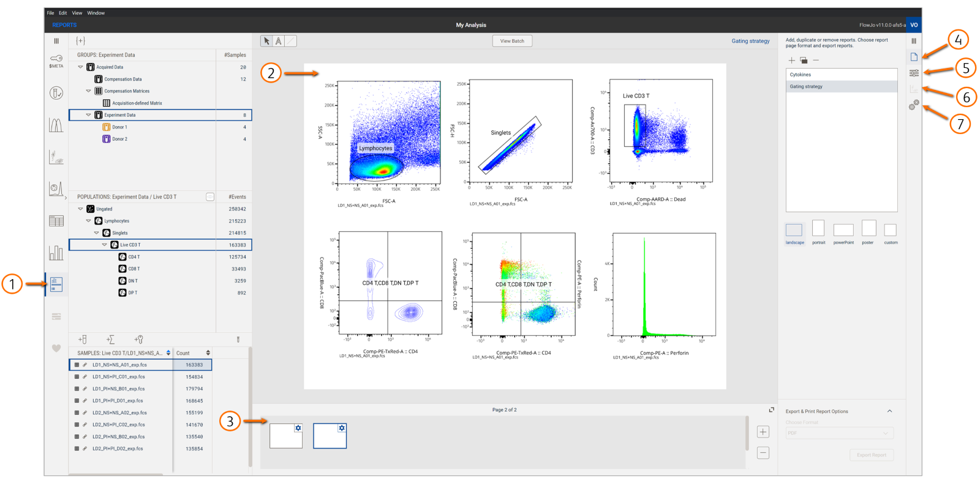Open the Window menu
This screenshot has width=980, height=484.
[x=96, y=13]
